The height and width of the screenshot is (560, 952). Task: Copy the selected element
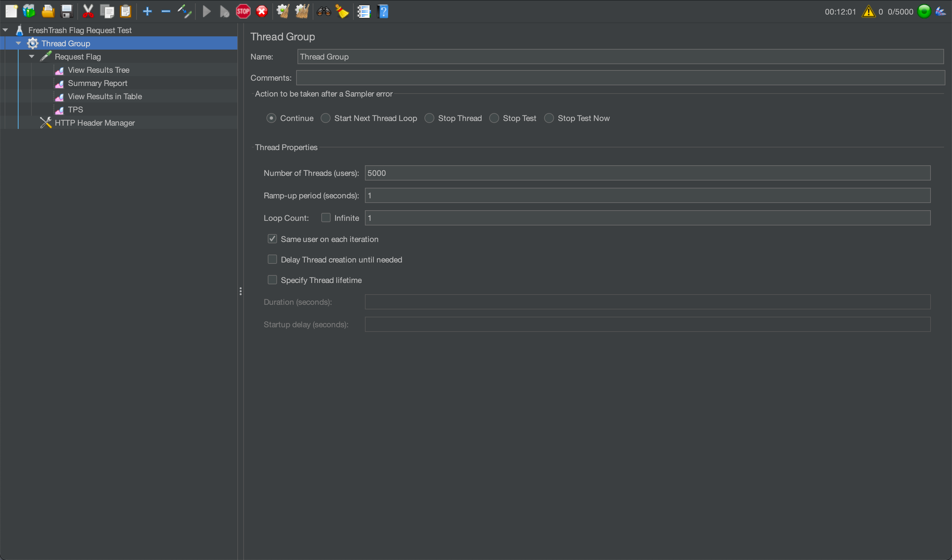(107, 11)
